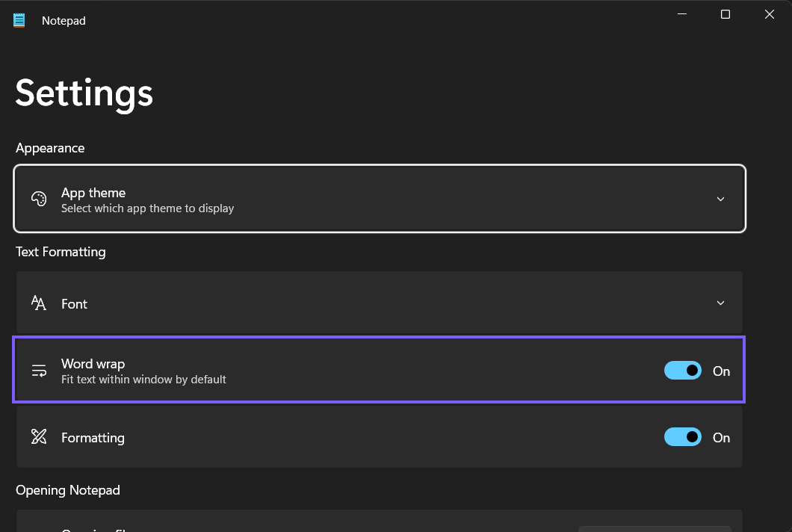Expand the App theme chevron
This screenshot has width=792, height=532.
point(720,199)
